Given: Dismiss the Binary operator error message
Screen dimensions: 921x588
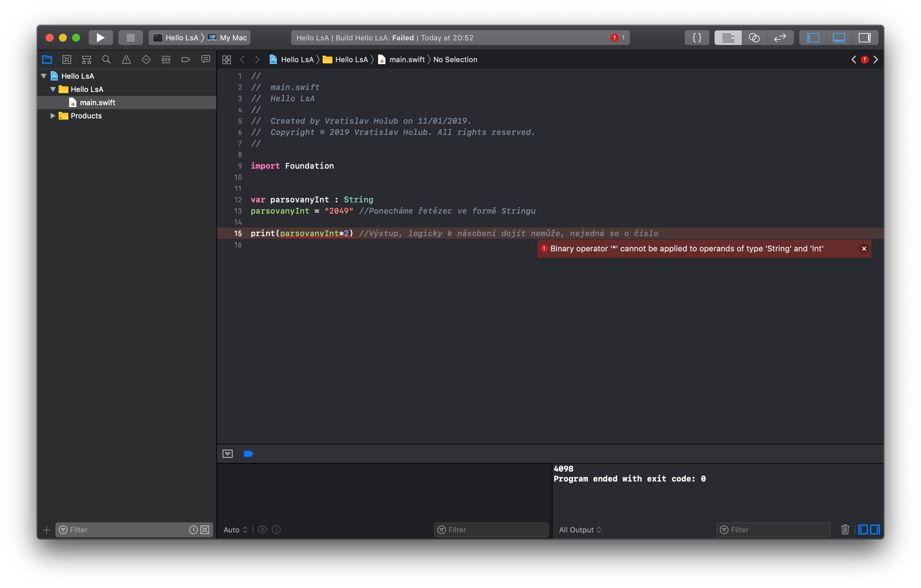Looking at the screenshot, I should click(x=864, y=248).
